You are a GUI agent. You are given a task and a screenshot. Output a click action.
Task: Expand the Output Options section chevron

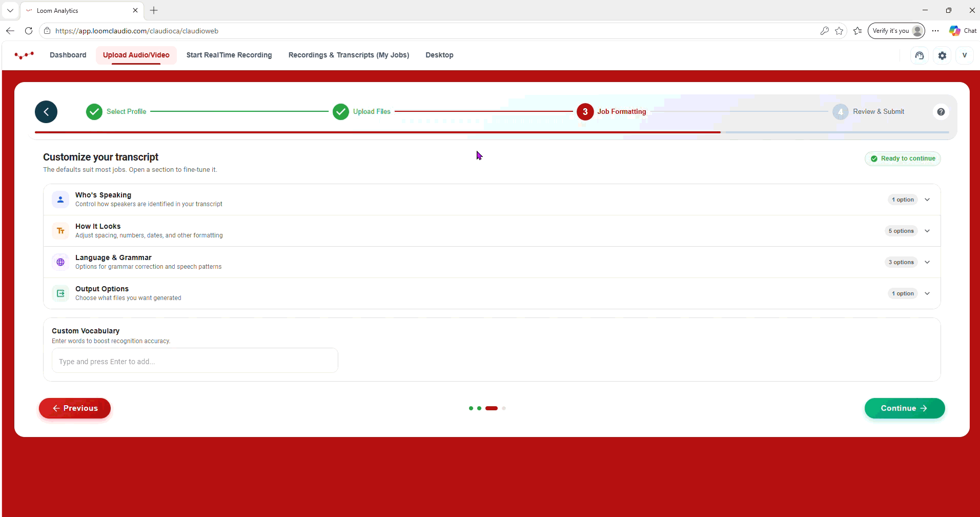point(927,293)
